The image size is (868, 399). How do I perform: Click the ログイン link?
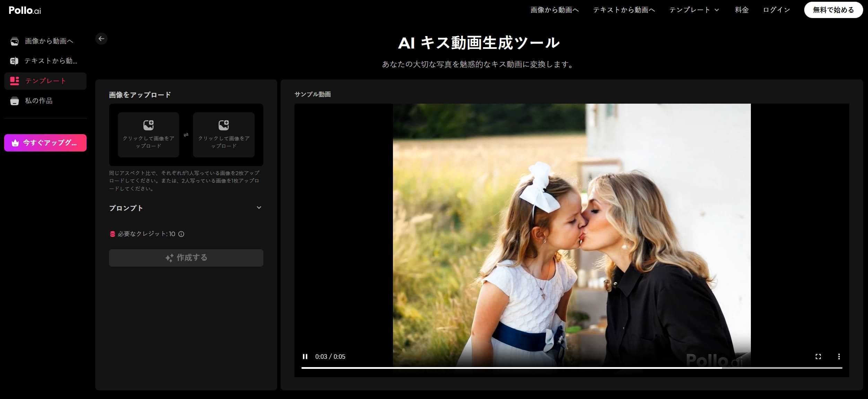(x=776, y=10)
